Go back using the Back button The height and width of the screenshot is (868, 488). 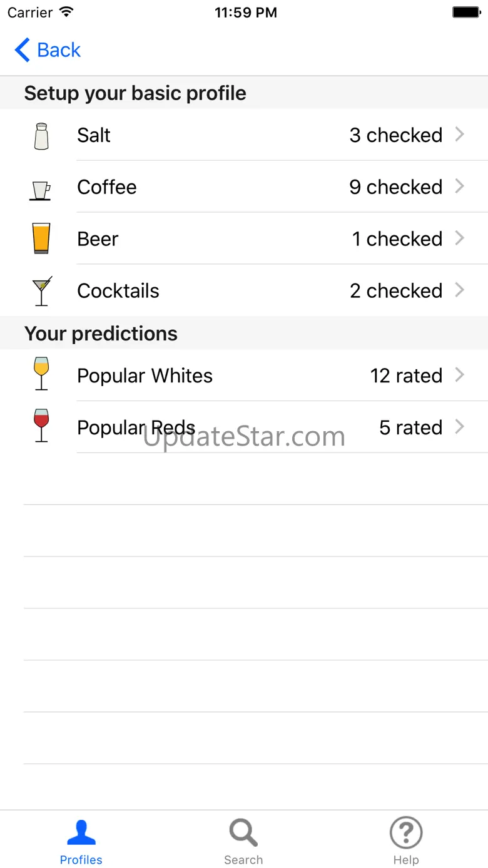tap(48, 50)
